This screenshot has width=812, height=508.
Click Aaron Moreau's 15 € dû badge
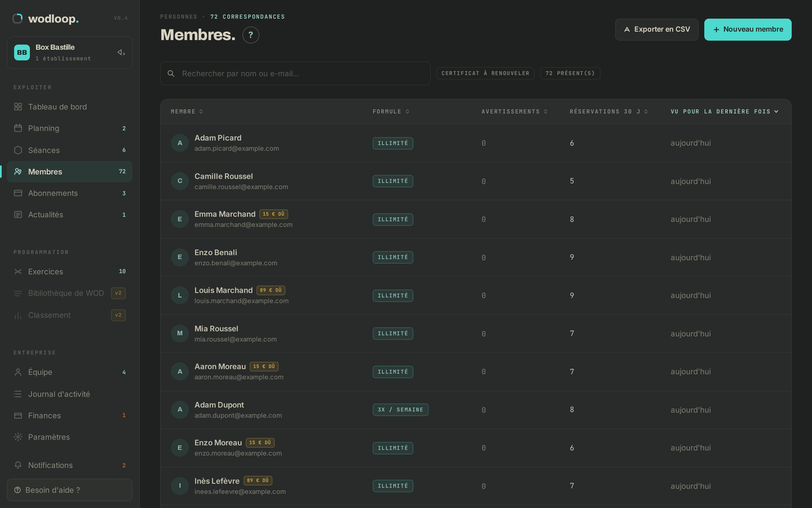264,367
